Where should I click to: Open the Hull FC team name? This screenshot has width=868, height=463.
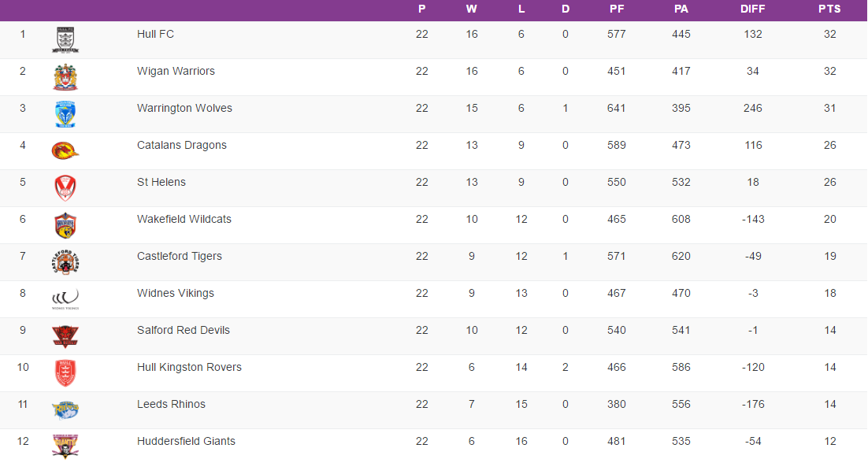pos(155,34)
